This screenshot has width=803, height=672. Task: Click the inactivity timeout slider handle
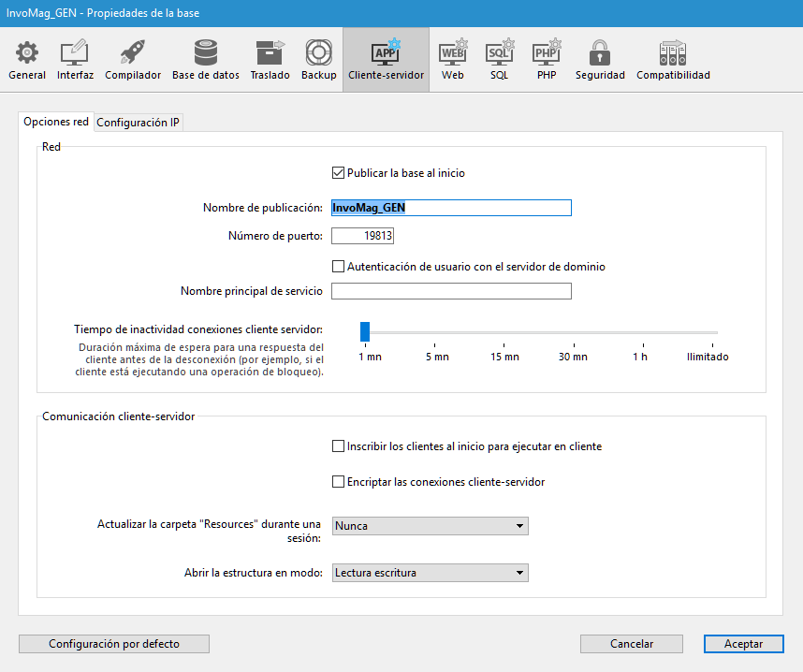365,331
